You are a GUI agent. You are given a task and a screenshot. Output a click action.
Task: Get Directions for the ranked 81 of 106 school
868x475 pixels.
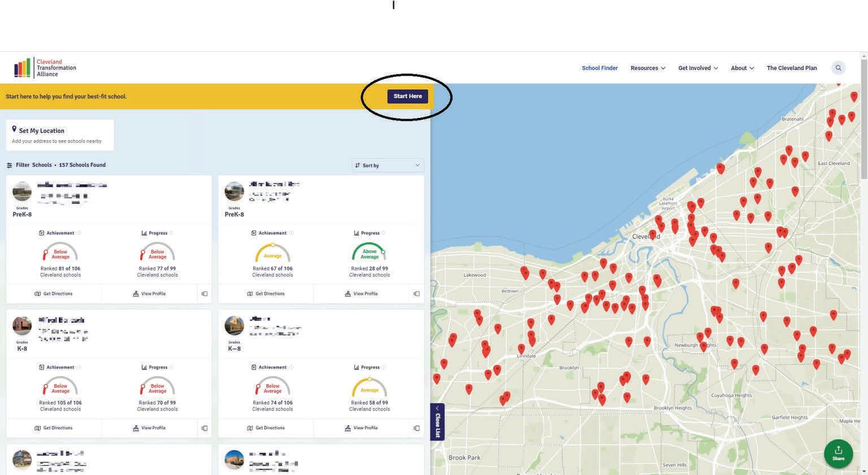tap(54, 294)
